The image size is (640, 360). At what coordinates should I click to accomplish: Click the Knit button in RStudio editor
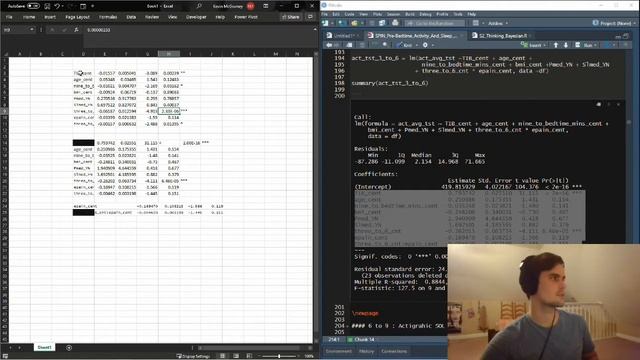pyautogui.click(x=404, y=45)
